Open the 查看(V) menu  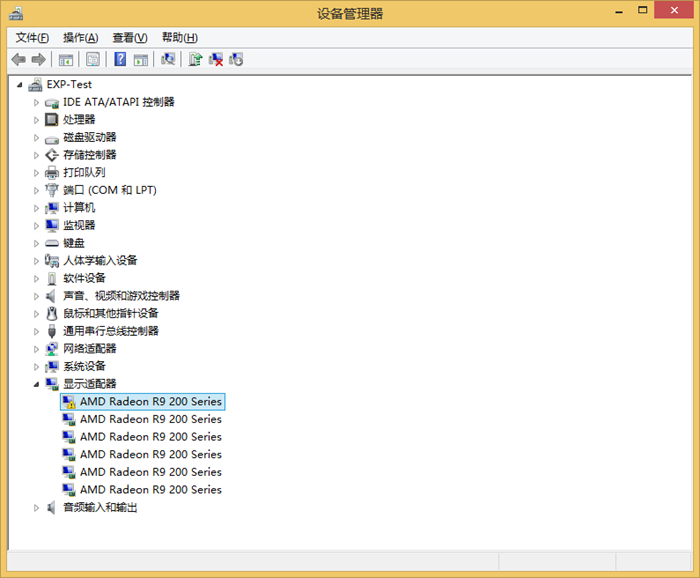[x=129, y=38]
